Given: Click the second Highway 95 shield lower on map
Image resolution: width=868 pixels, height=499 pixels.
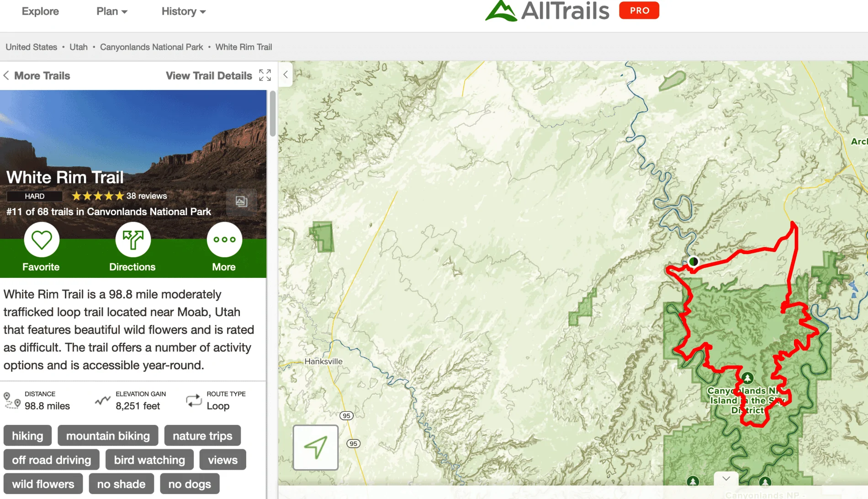Looking at the screenshot, I should point(353,443).
